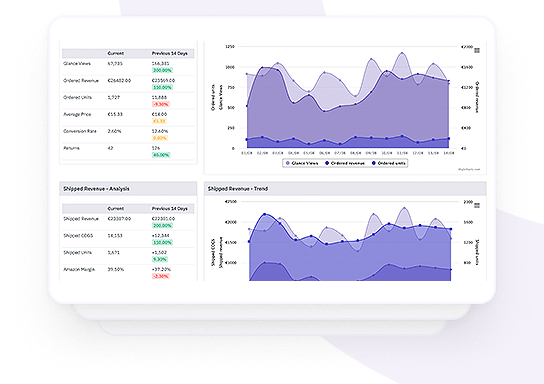544x384 pixels.
Task: Toggle Ordered units series in legend
Action: [x=389, y=163]
